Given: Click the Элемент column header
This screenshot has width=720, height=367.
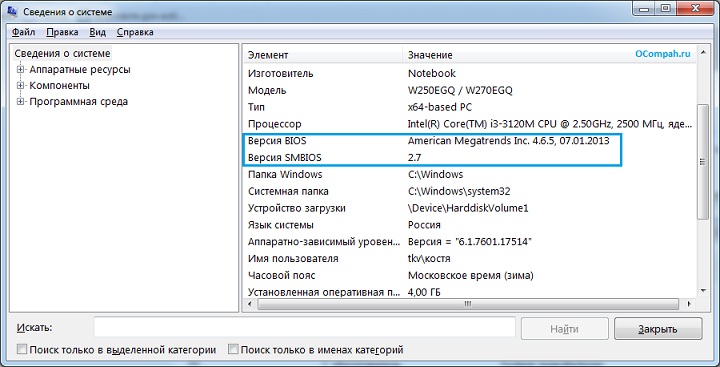Looking at the screenshot, I should (x=322, y=55).
